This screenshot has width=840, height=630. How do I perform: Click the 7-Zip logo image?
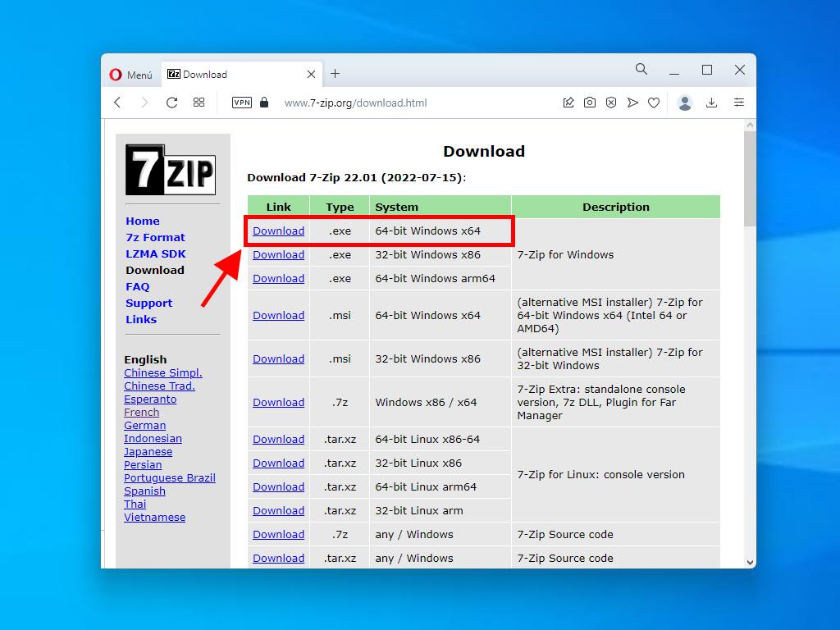click(171, 170)
